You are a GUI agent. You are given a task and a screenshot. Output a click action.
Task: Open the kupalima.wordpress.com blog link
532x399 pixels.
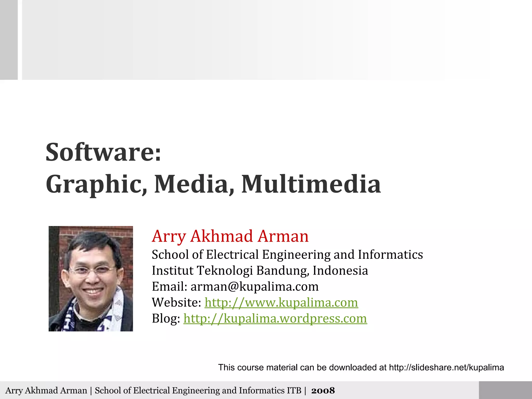pos(275,319)
